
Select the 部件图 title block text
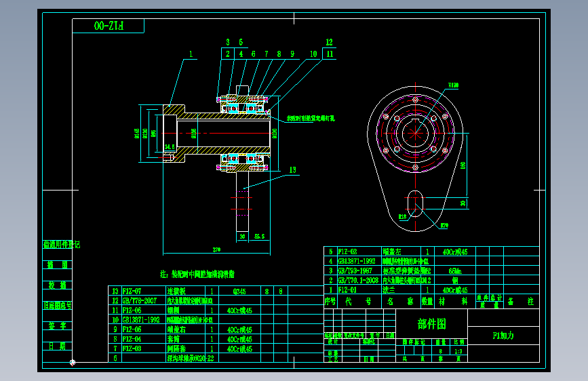431,324
